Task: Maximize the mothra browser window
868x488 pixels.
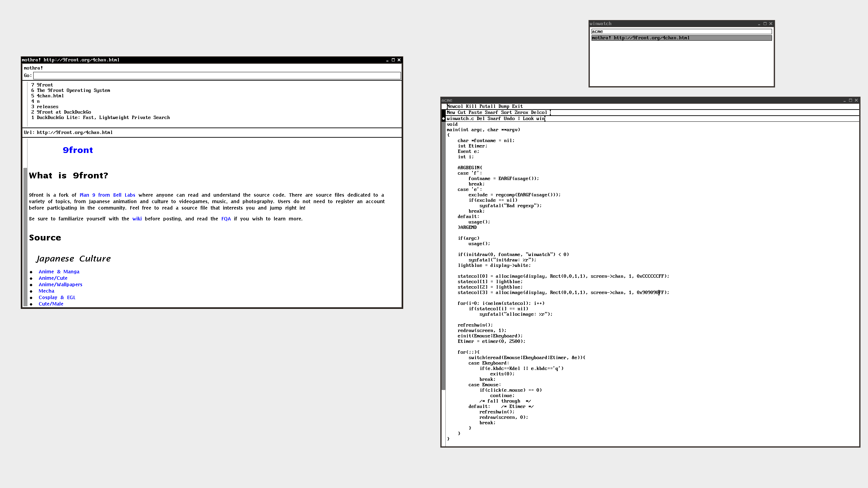Action: click(393, 60)
